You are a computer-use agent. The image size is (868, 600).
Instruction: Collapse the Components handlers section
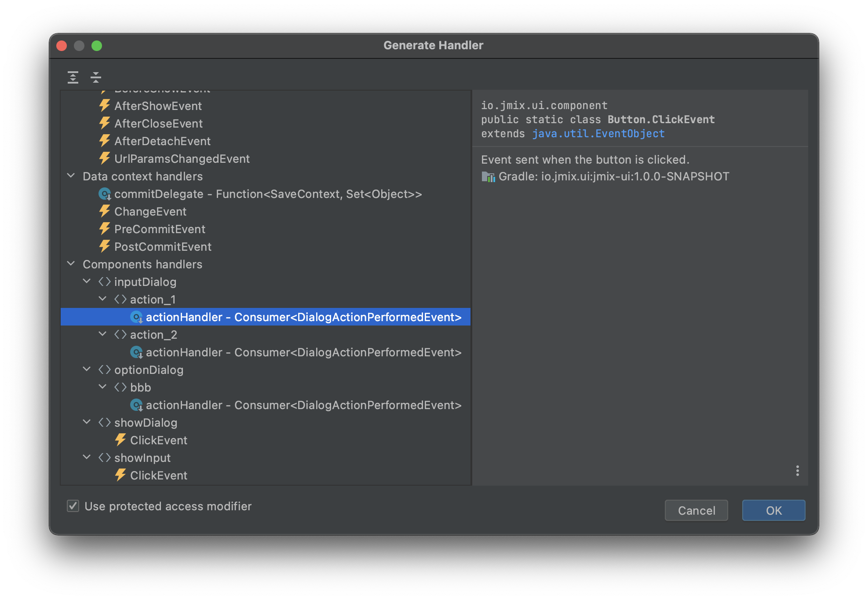coord(71,263)
